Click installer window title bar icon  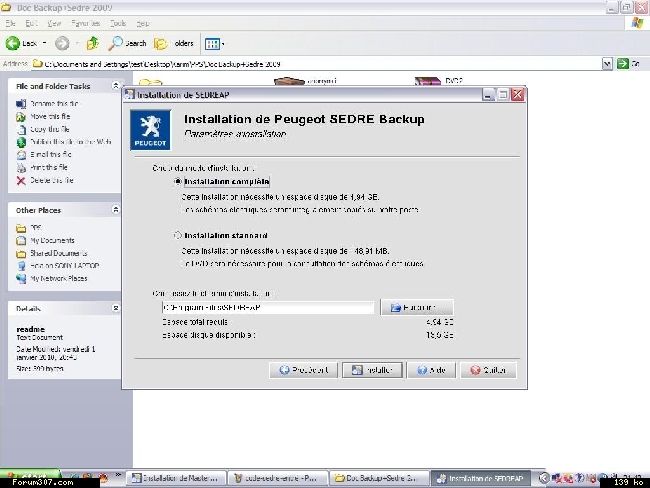click(x=130, y=95)
